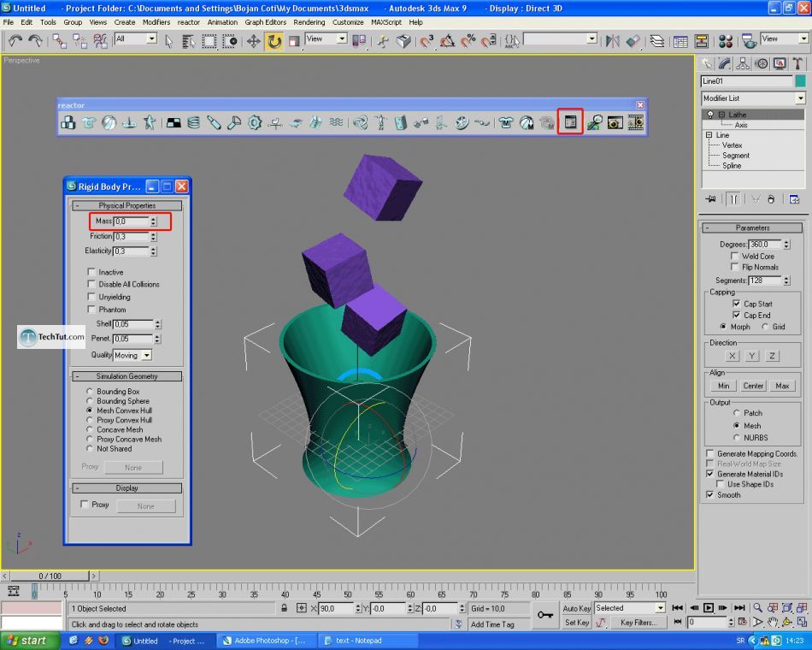Click the key icon for Set Keys
Screen dimensions: 812x650
click(x=544, y=615)
